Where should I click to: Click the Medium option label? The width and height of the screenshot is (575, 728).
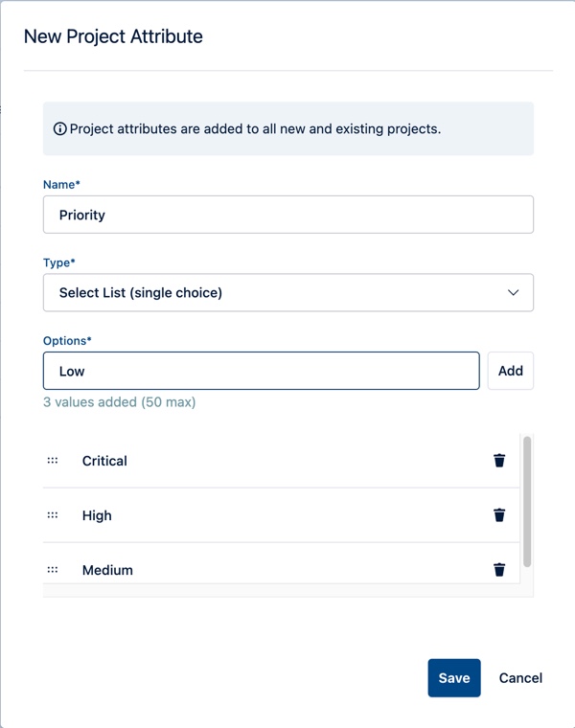[107, 570]
